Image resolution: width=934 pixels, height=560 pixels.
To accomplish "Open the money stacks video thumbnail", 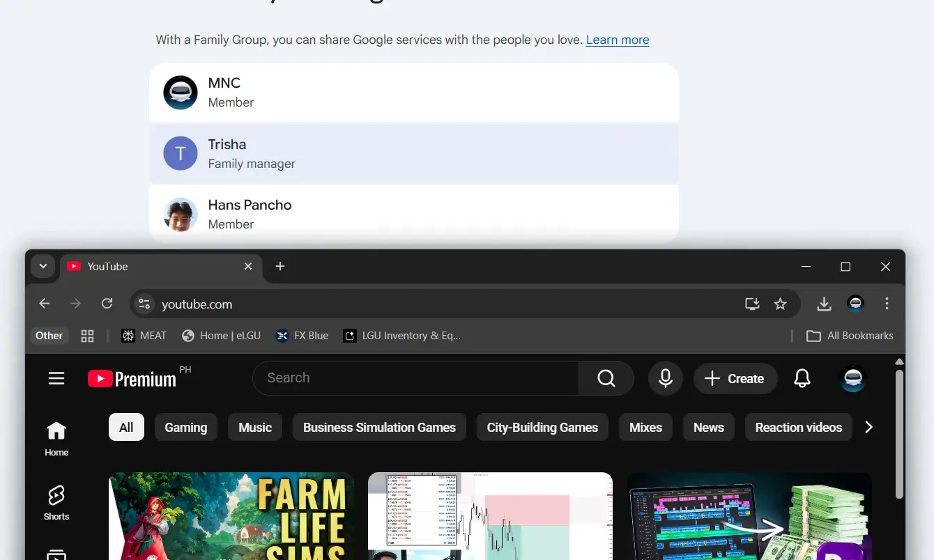I will click(749, 516).
